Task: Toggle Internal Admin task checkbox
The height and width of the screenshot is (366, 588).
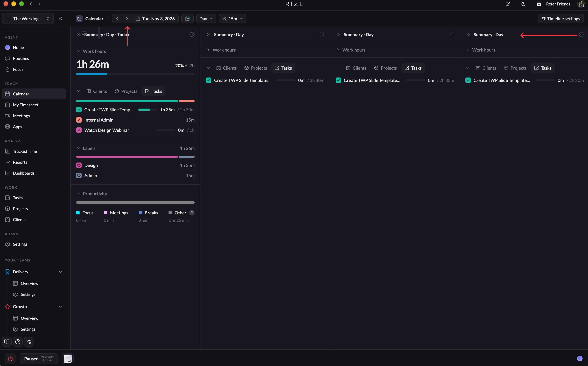Action: tap(79, 120)
